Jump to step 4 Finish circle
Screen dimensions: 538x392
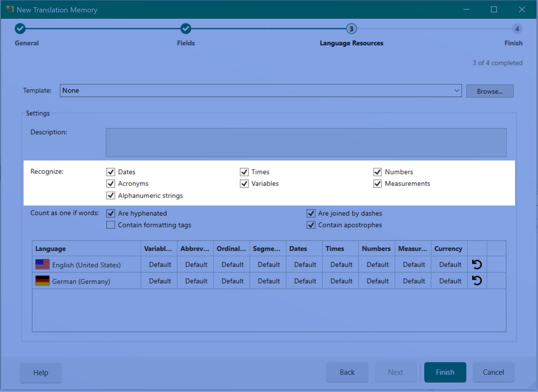click(517, 29)
